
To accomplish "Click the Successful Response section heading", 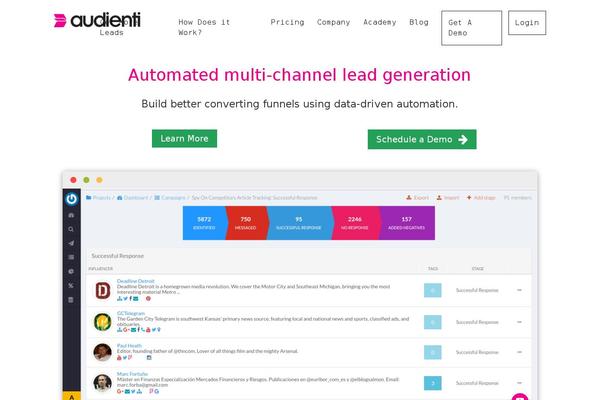I will tap(117, 256).
